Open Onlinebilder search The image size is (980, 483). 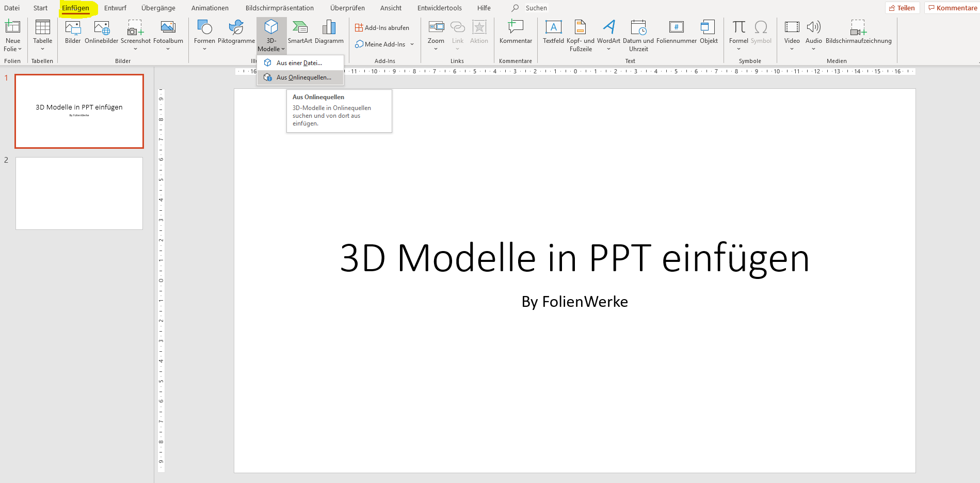tap(102, 27)
